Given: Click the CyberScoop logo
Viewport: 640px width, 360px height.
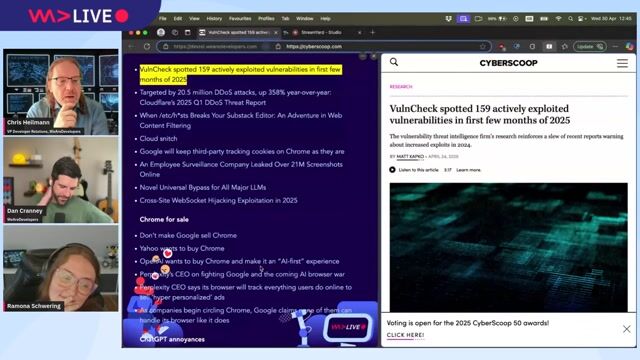Looking at the screenshot, I should coord(508,63).
